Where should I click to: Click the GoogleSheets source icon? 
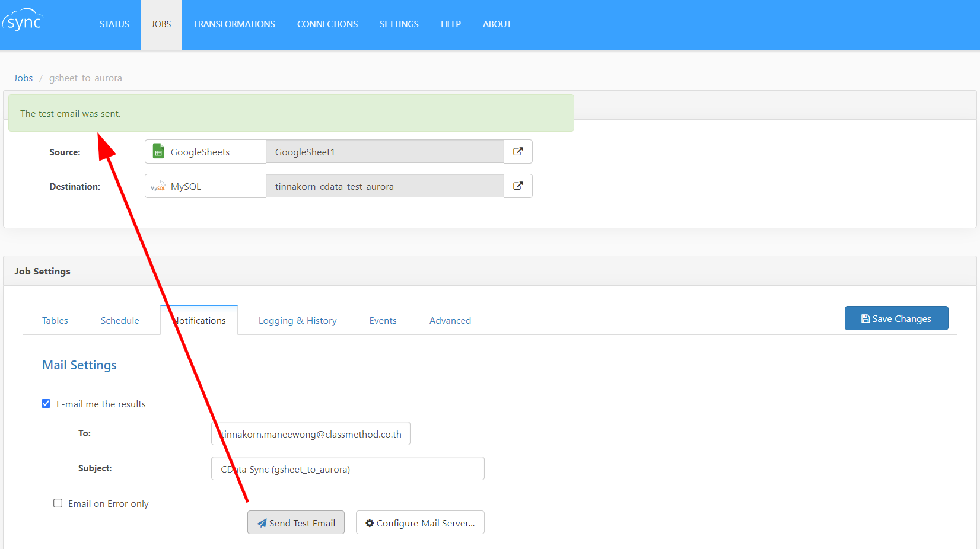tap(158, 151)
